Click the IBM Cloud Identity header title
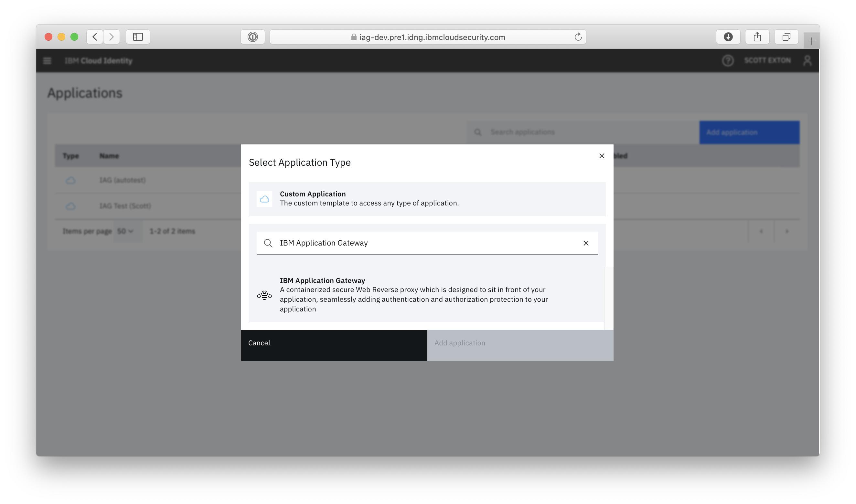 point(98,60)
